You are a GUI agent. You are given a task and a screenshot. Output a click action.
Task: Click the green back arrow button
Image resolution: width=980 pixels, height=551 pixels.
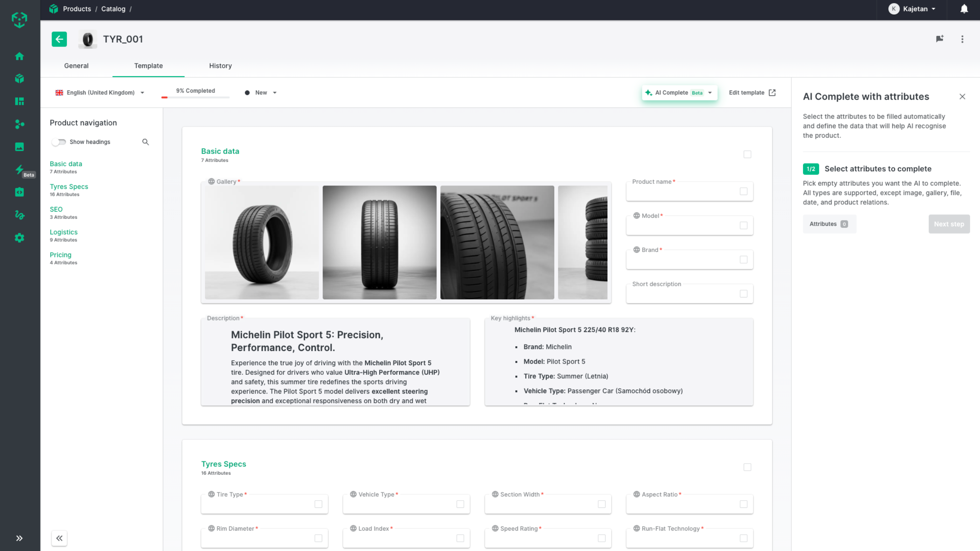pos(59,39)
